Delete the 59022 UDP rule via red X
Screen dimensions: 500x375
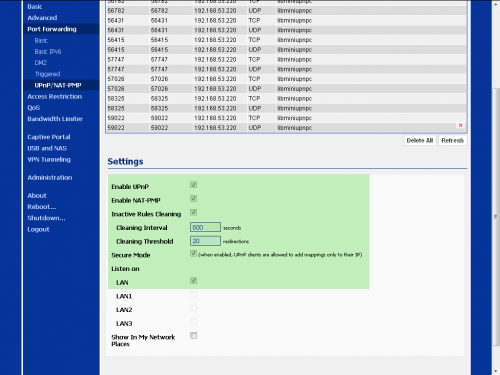coord(460,125)
